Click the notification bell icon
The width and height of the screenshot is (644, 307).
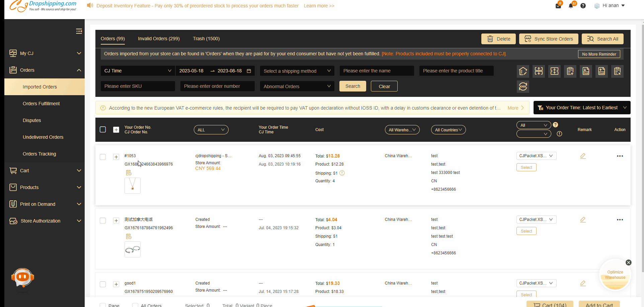click(x=571, y=6)
